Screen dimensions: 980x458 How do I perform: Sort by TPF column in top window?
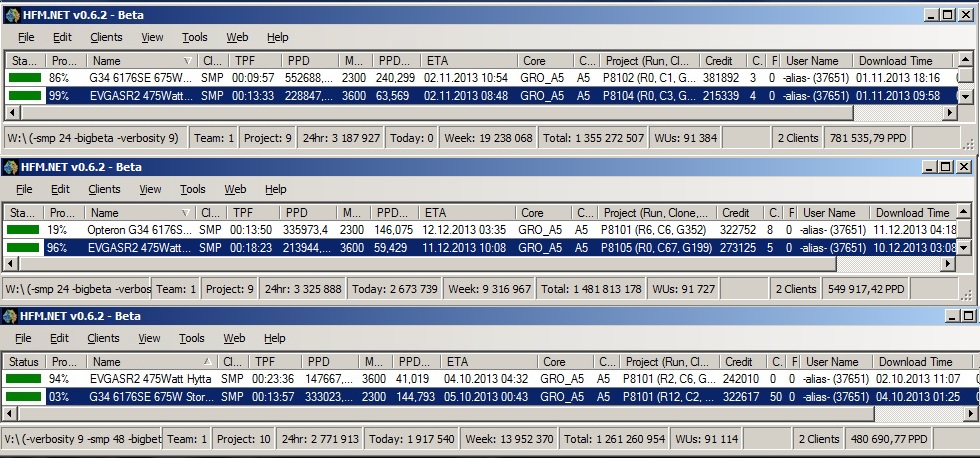click(254, 61)
